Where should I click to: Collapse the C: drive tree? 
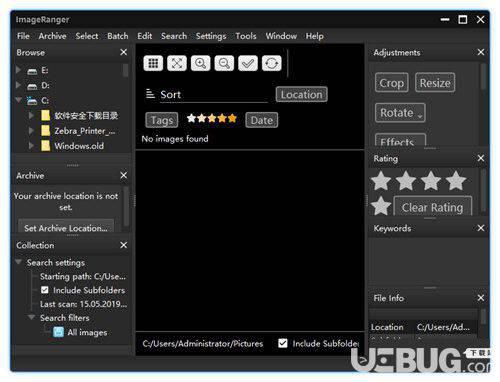click(19, 99)
